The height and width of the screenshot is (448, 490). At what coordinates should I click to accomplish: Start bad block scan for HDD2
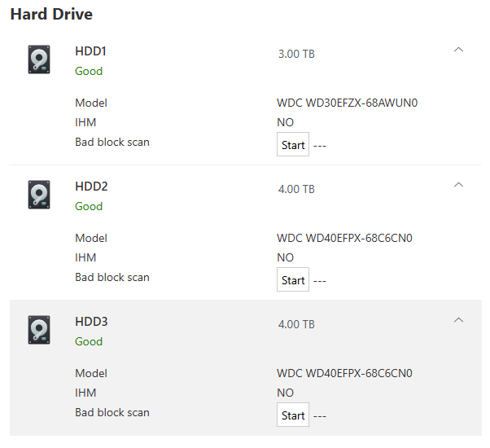tap(293, 280)
